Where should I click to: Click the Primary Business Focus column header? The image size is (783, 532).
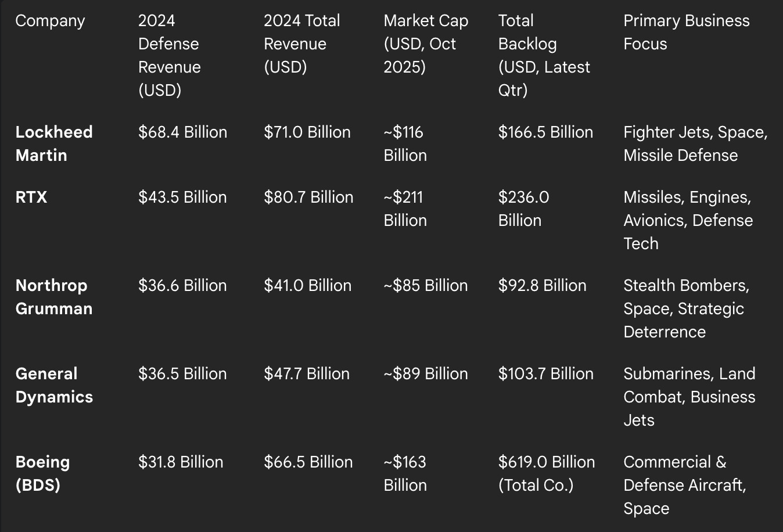[x=686, y=32]
